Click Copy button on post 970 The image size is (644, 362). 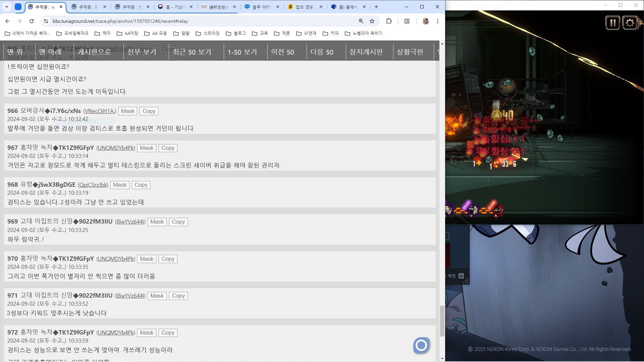point(168,259)
